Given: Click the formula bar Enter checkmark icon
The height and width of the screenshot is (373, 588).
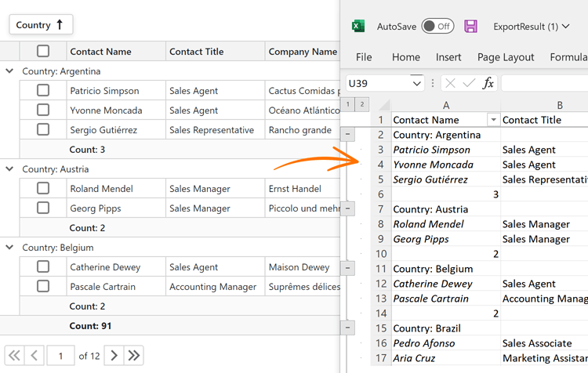Looking at the screenshot, I should pyautogui.click(x=469, y=83).
